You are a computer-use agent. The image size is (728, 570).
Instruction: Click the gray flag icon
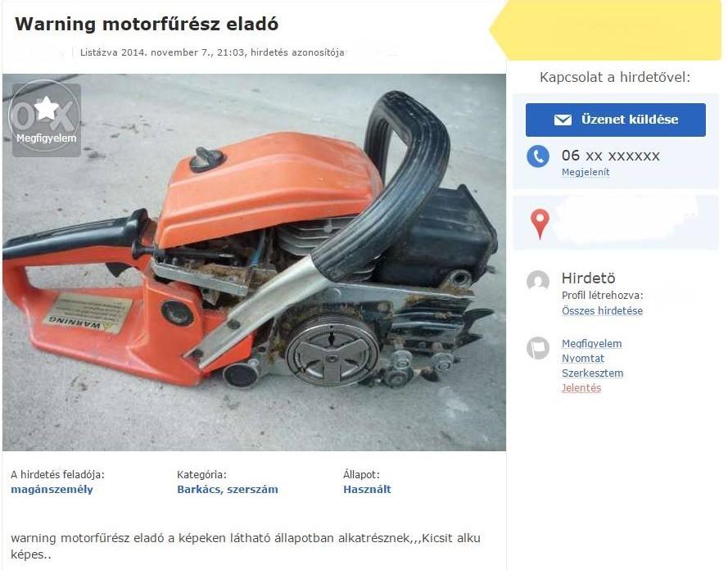538,348
